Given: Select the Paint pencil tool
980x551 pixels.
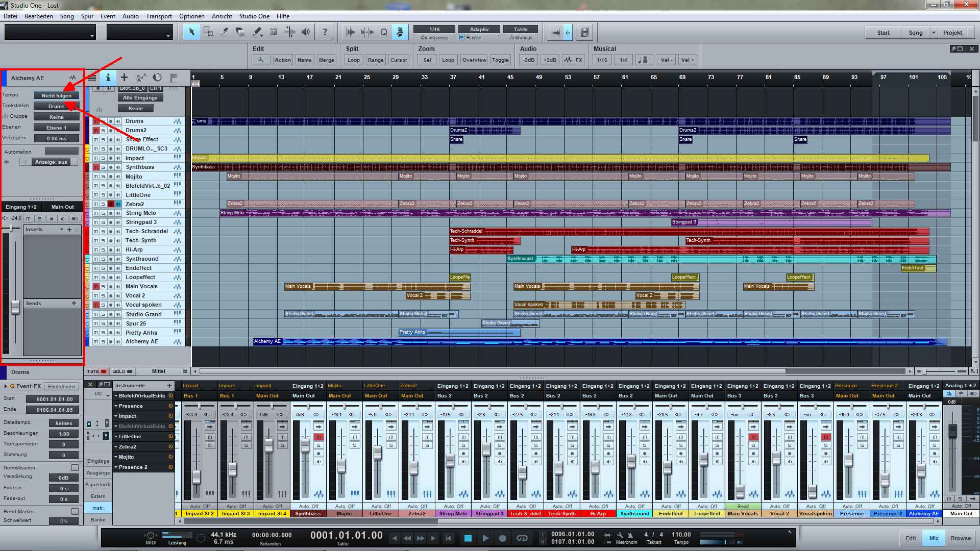Looking at the screenshot, I should (x=257, y=32).
